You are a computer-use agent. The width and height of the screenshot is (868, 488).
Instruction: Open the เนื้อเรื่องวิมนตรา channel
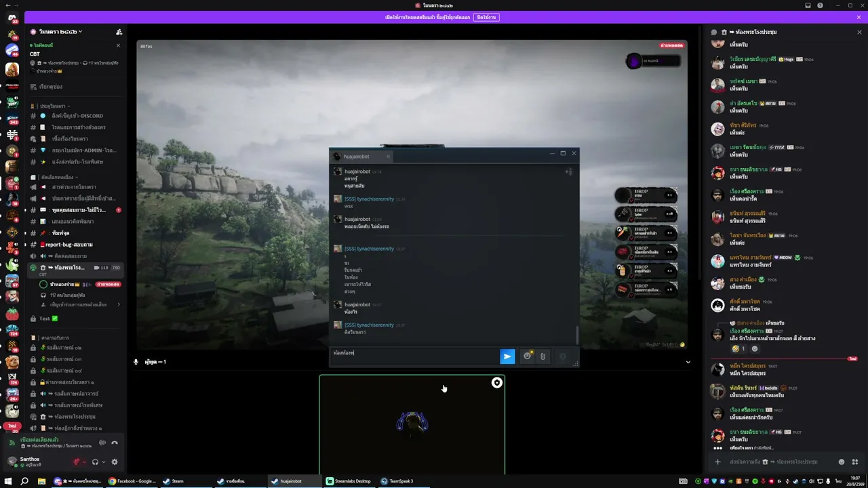click(x=76, y=139)
